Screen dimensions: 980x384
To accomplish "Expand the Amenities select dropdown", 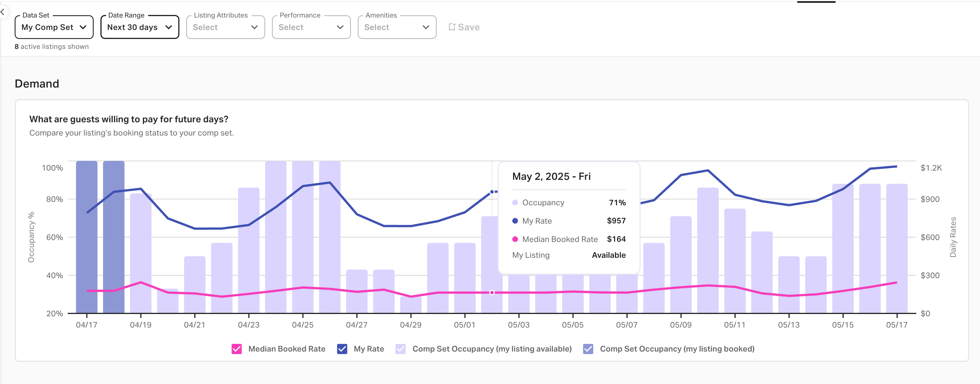I will (x=397, y=27).
